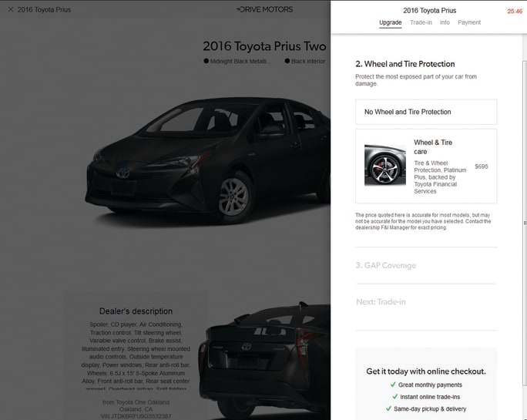The image size is (527, 420).
Task: Click the Drive Motors logo
Action: pos(264,10)
